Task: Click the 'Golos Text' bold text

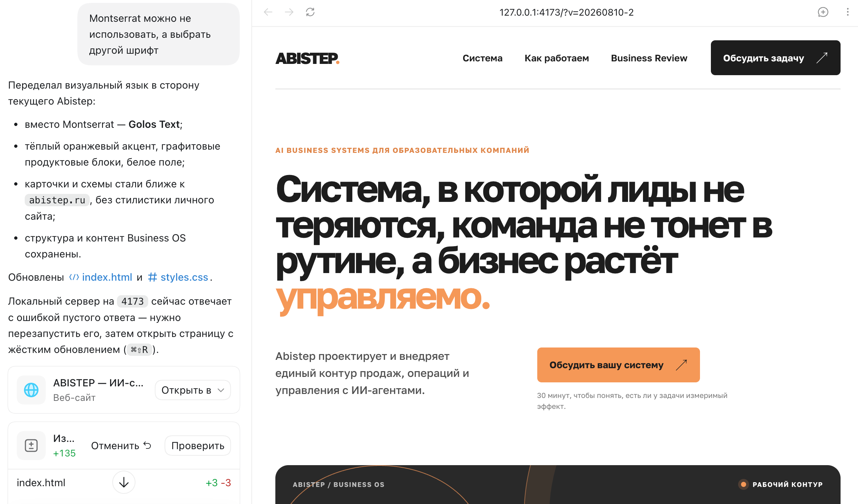Action: (154, 124)
